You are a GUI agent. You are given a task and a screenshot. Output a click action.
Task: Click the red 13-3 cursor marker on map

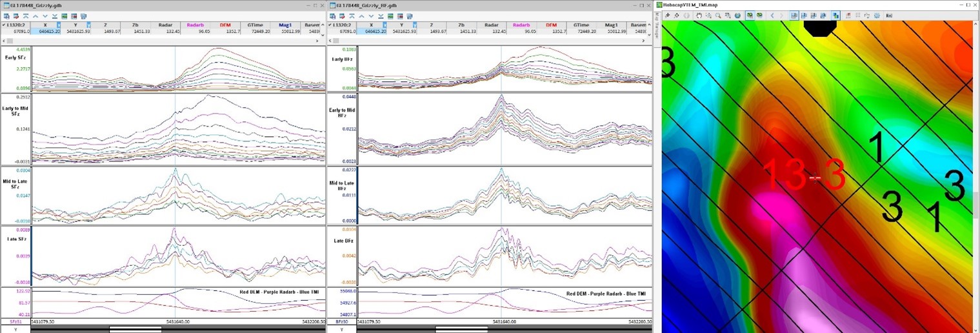tap(815, 179)
